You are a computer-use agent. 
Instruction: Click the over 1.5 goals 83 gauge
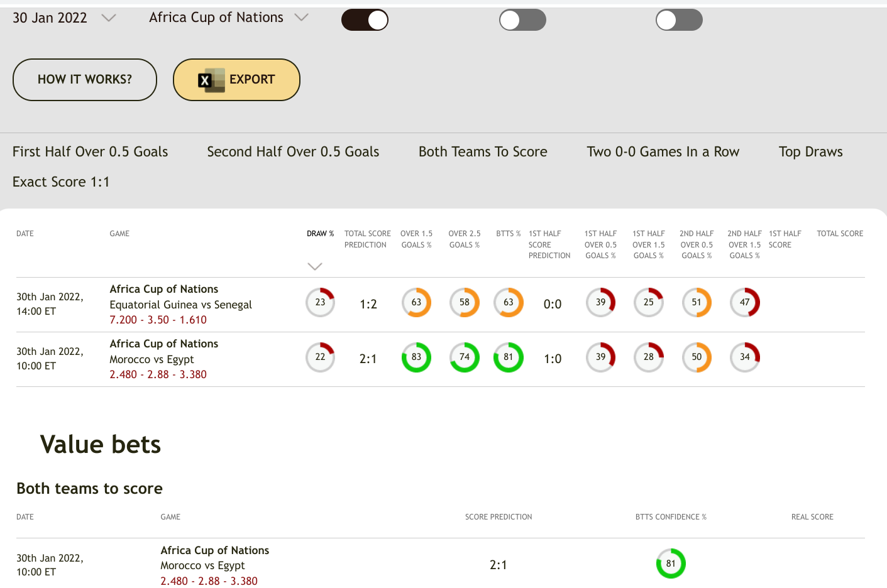point(416,357)
